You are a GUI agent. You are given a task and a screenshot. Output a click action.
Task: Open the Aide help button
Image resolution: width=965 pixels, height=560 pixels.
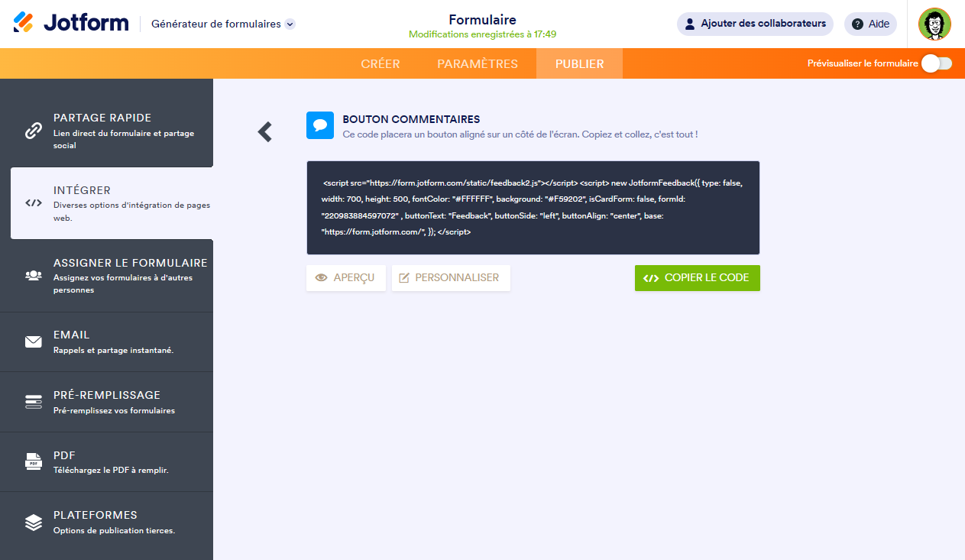click(x=870, y=24)
